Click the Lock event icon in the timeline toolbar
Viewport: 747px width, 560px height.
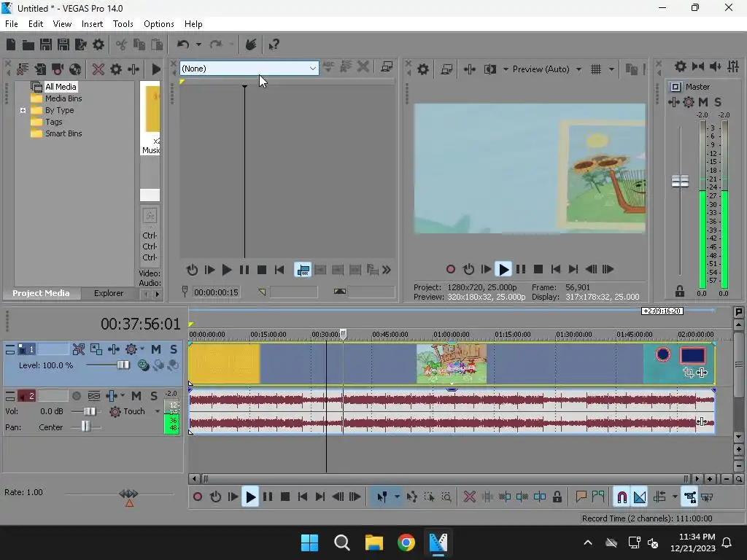tap(557, 497)
